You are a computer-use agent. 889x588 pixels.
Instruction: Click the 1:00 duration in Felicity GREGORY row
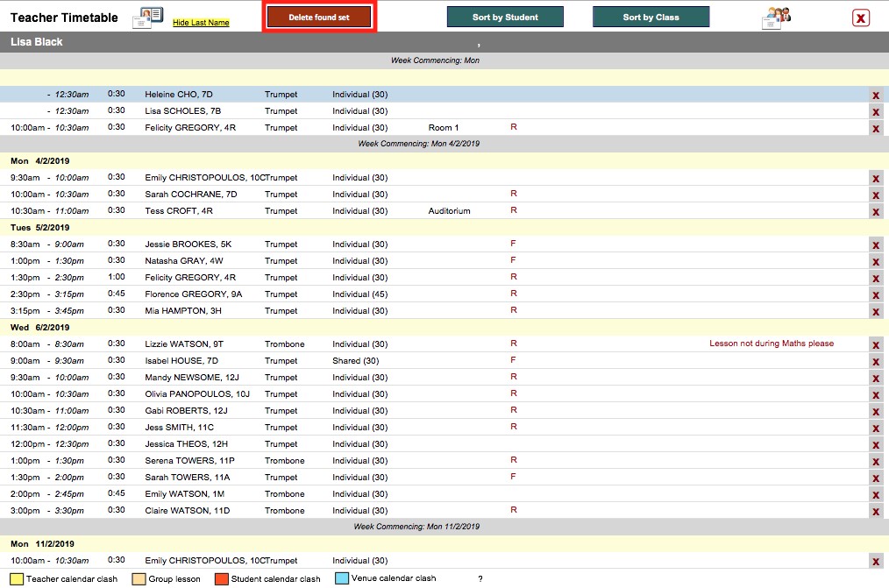117,276
